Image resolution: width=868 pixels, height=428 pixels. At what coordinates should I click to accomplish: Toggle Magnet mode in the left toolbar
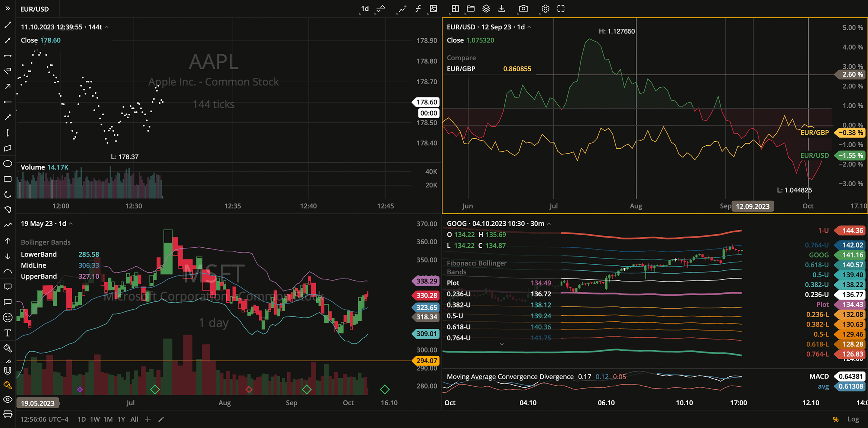[x=7, y=370]
